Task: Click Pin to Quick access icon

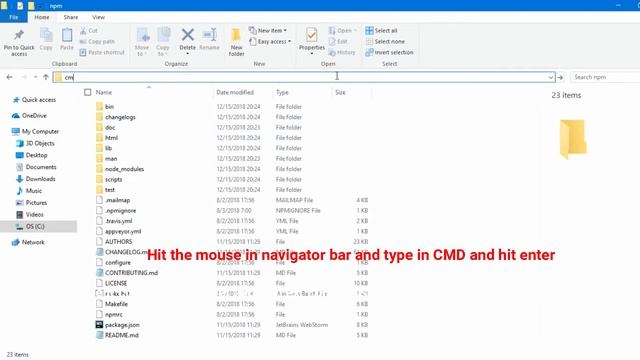Action: [x=19, y=36]
